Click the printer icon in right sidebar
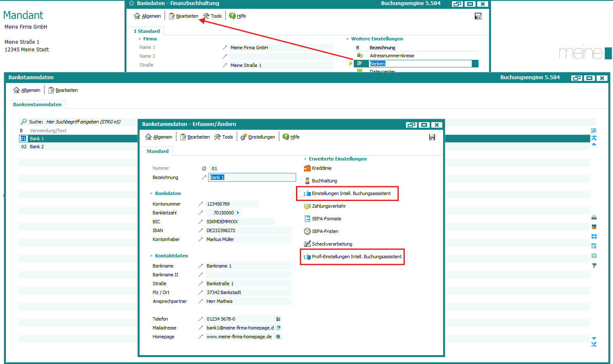Viewport: 613px width, 364px height. 594,217
